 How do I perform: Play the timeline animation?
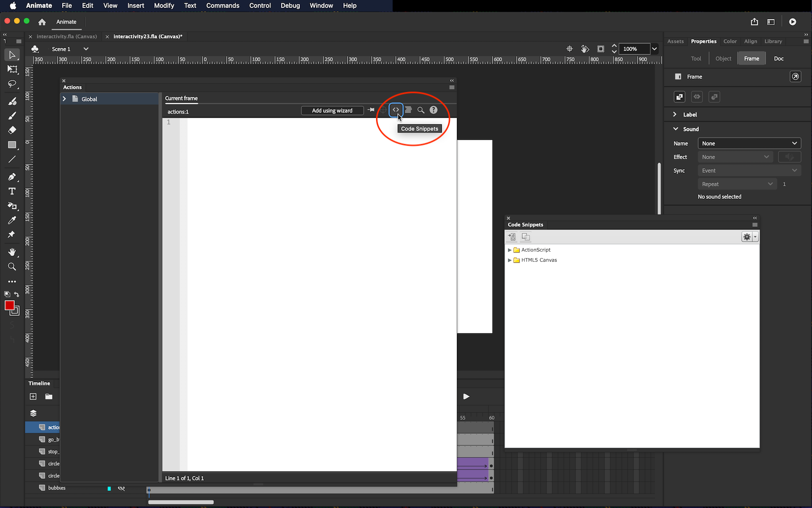tap(466, 397)
